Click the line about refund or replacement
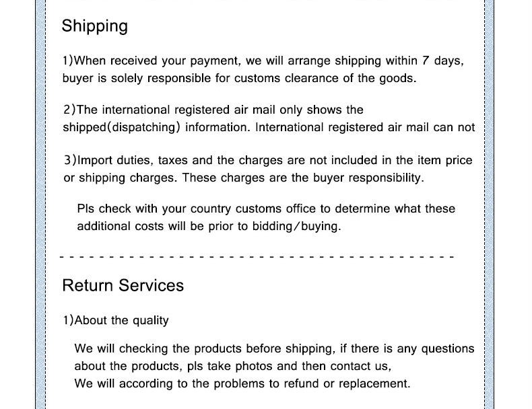This screenshot has height=409, width=532. 242,383
